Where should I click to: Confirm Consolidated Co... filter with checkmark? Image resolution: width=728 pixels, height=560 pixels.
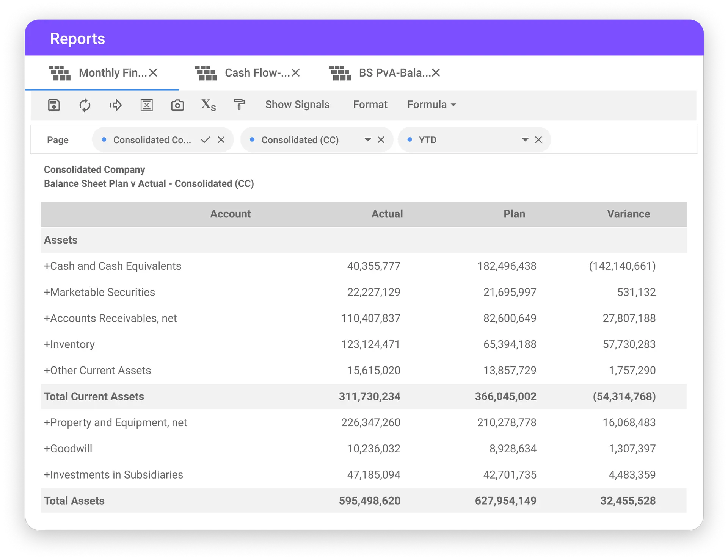point(206,140)
